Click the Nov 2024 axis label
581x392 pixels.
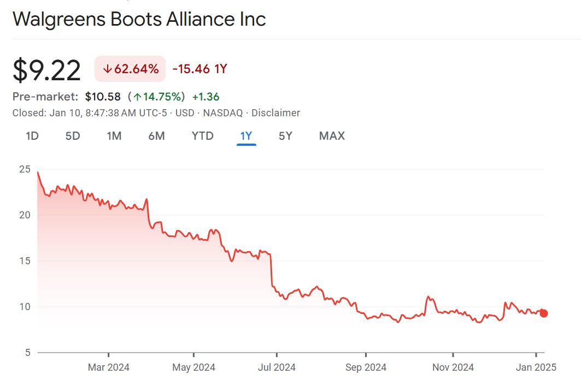(x=453, y=367)
